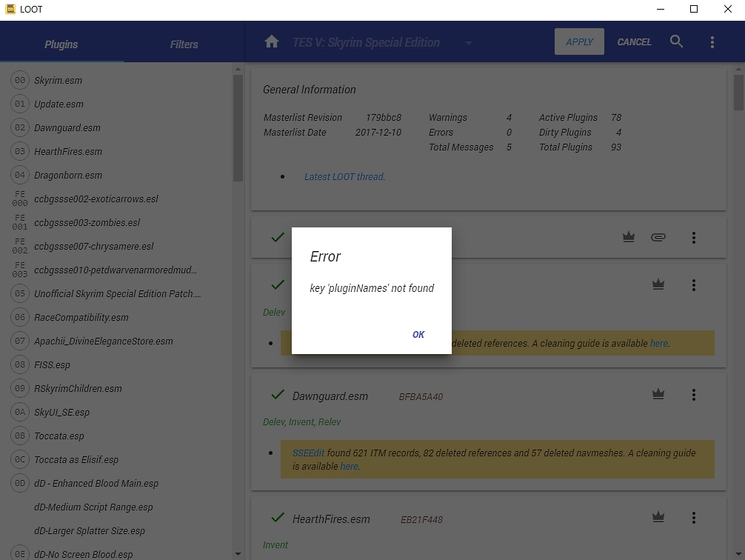The image size is (745, 560).
Task: Open the main three-dot menu in header
Action: 712,41
